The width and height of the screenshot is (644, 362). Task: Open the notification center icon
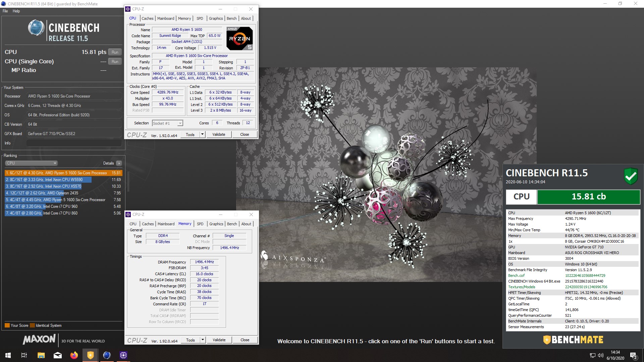click(x=634, y=355)
